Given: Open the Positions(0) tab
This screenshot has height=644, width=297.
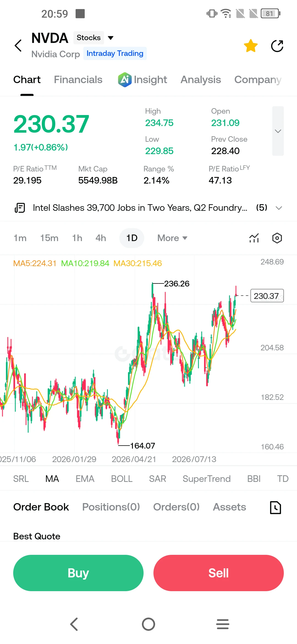Looking at the screenshot, I should click(x=111, y=507).
